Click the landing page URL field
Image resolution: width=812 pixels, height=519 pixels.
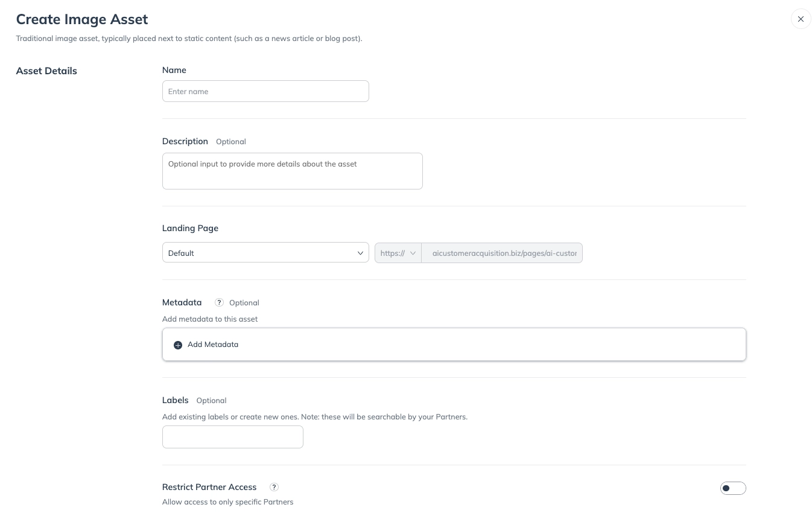click(x=503, y=253)
